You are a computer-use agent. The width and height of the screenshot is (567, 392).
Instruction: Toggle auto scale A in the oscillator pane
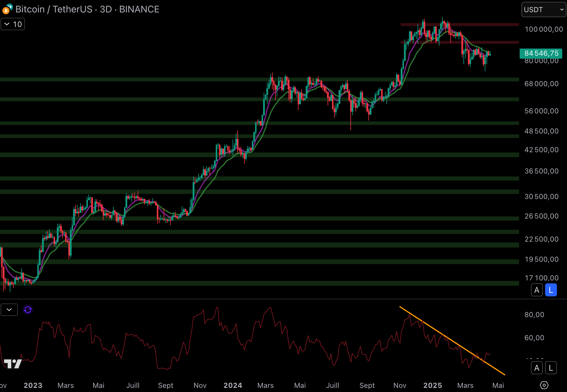537,368
